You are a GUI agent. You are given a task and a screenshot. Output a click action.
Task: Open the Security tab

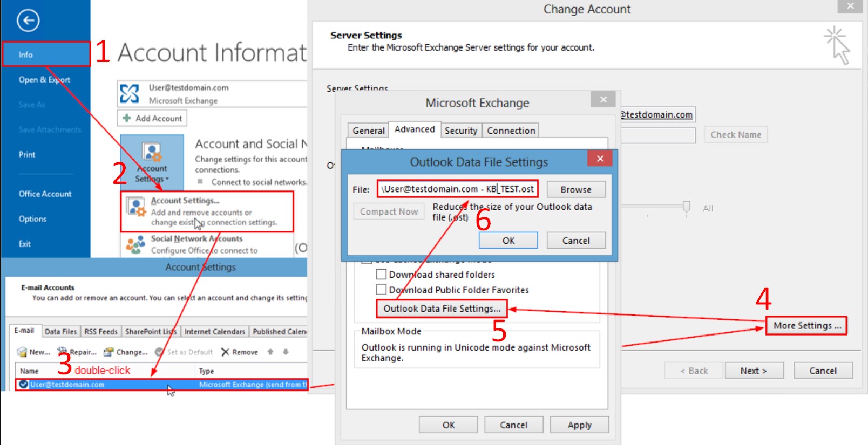[461, 131]
